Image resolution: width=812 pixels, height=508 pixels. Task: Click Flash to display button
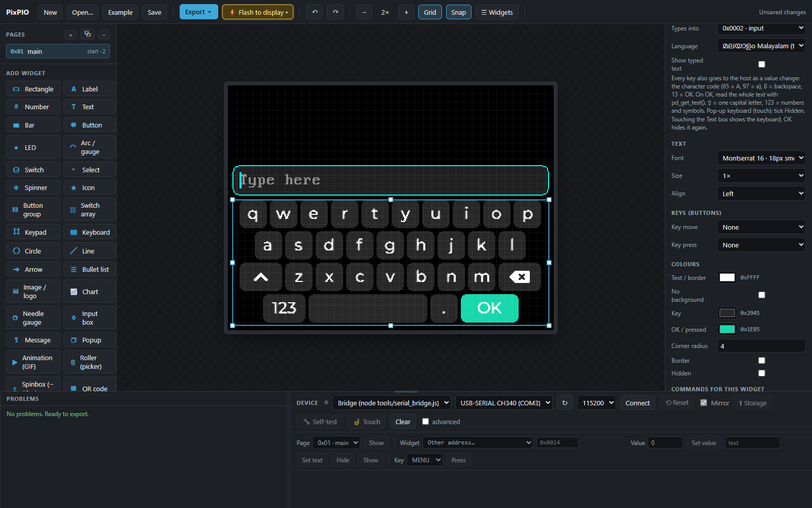pos(258,12)
